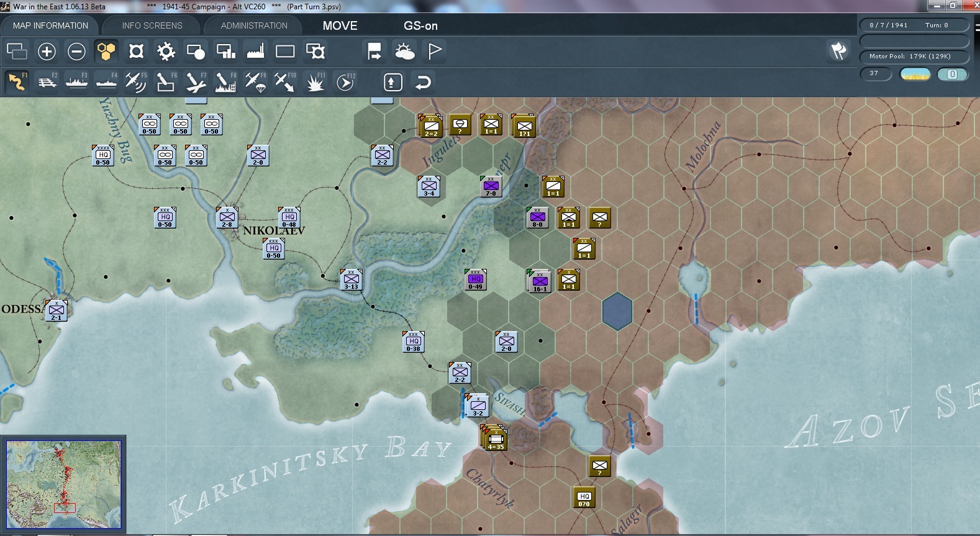
Task: Select the purple HQ 0-49 counter
Action: [475, 279]
